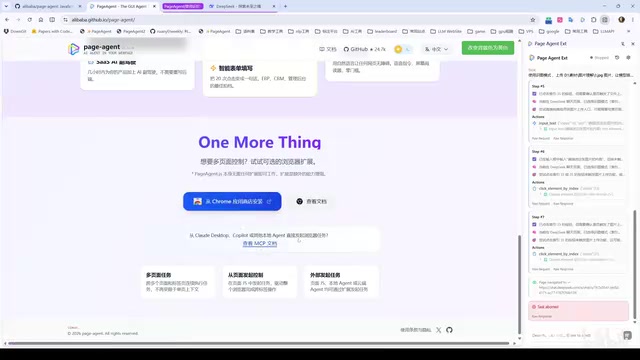640x360 pixels.
Task: Open the Chrome extensions puzzle icon
Action: (593, 20)
